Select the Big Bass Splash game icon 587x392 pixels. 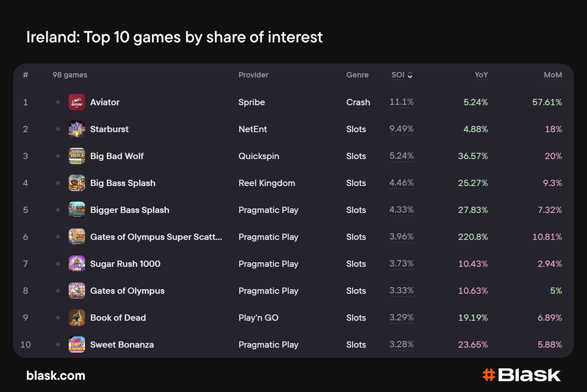pyautogui.click(x=77, y=183)
